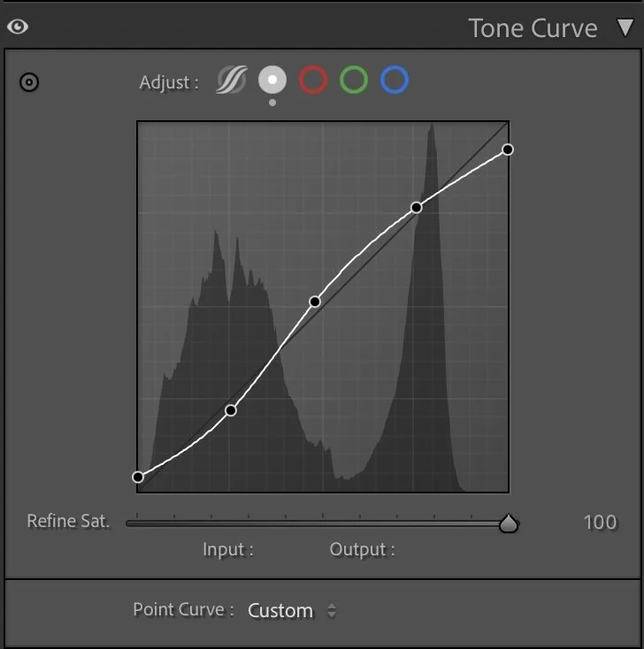This screenshot has width=644, height=649.
Task: Select the shadows curve control point
Action: coord(231,410)
